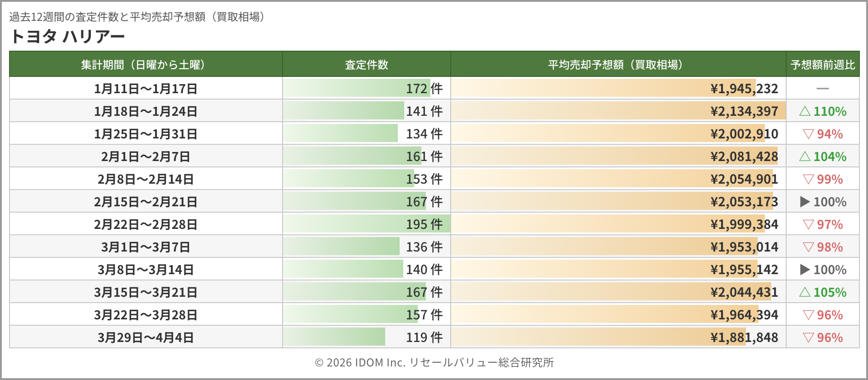Click the red down triangle beside 99%

pyautogui.click(x=808, y=179)
